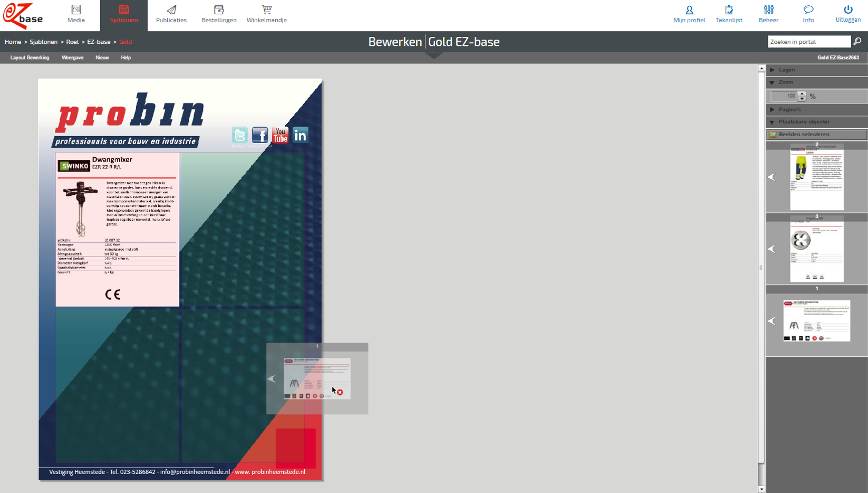Open the Help menu
Viewport: 868px width, 493px height.
click(126, 58)
